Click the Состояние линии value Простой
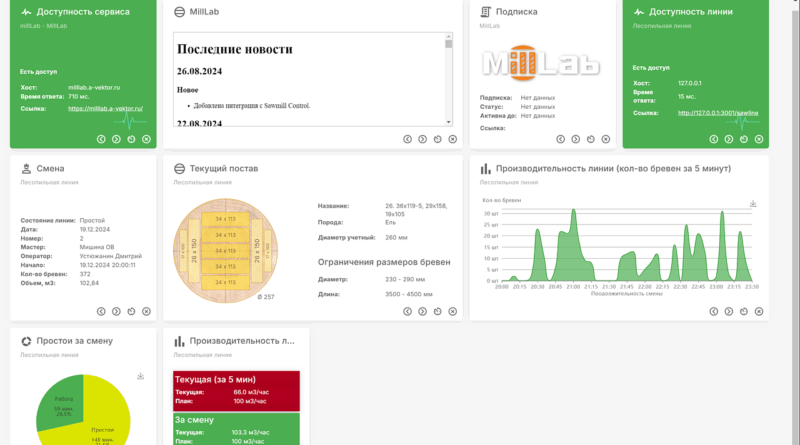 point(92,220)
